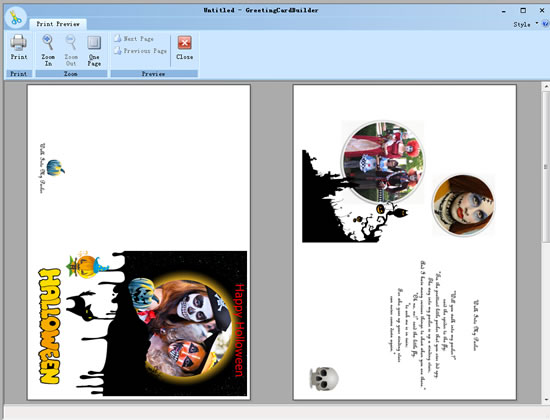Click the vertical scrollbar down arrow
Viewport: 550px width, 420px height.
tap(546, 400)
